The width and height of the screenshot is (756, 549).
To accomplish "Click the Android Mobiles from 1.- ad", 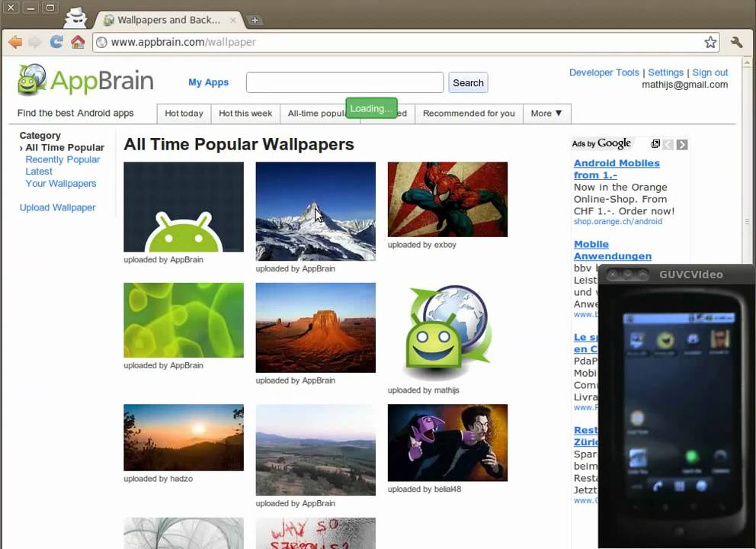I will point(617,169).
